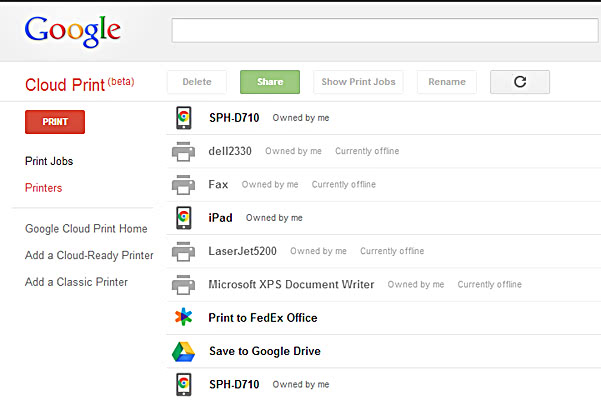Click the refresh icon button
601x400 pixels.
520,82
